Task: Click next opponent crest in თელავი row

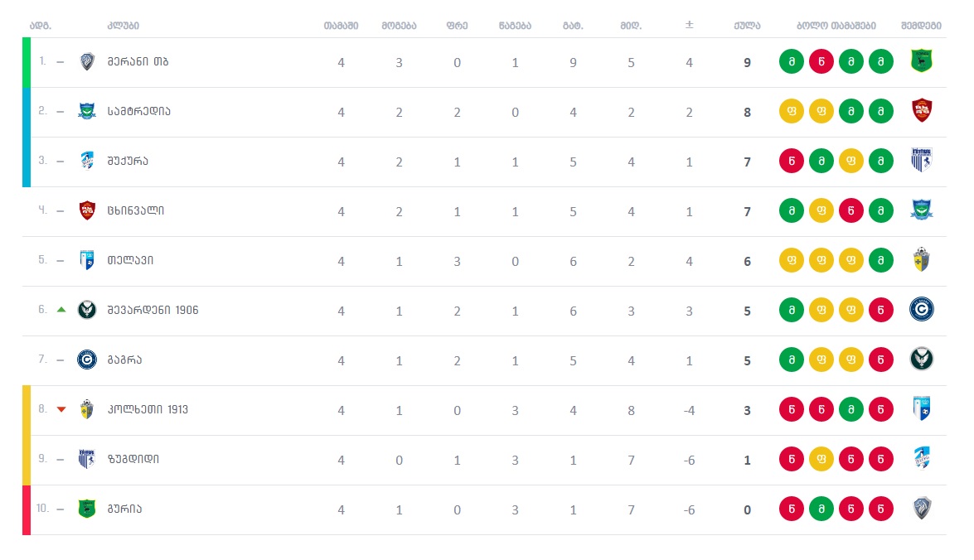Action: click(x=922, y=259)
